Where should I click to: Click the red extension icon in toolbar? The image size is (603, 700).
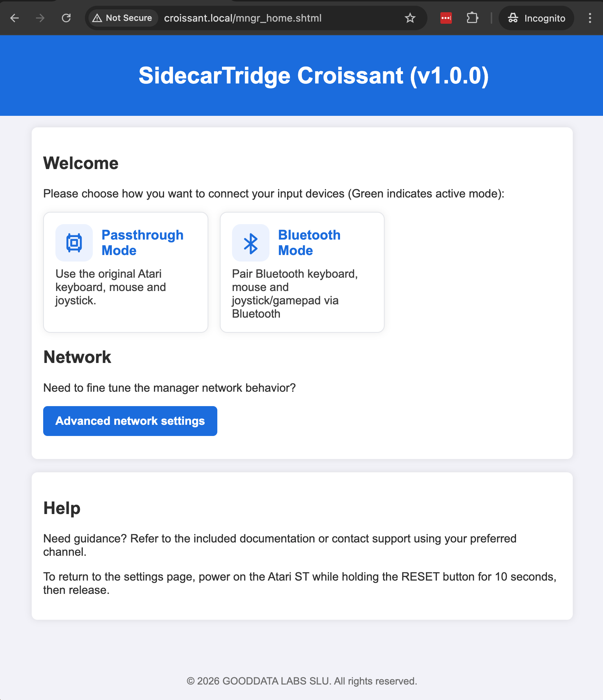[446, 18]
